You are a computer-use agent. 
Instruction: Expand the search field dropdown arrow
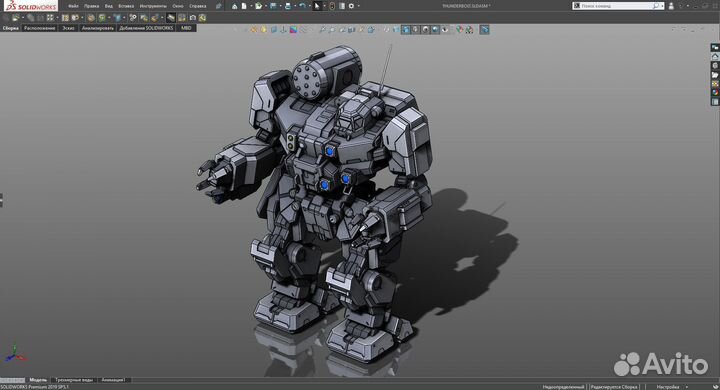click(x=662, y=6)
